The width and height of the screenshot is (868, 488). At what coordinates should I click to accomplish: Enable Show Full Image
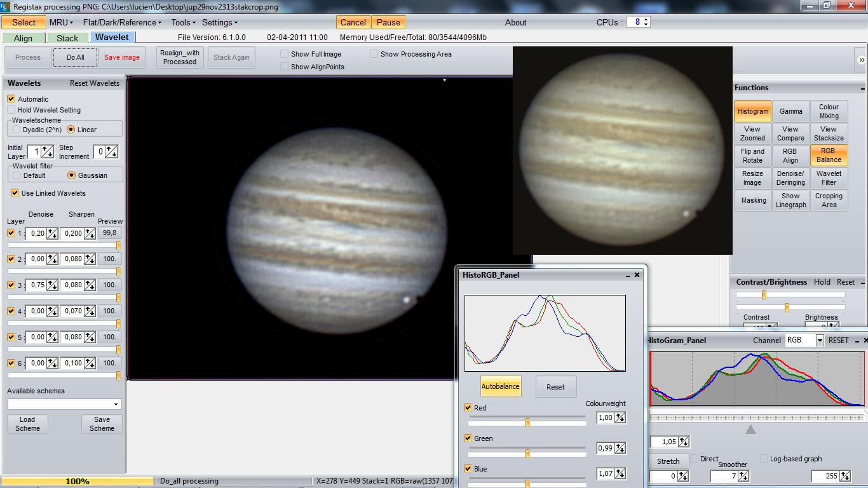(285, 54)
